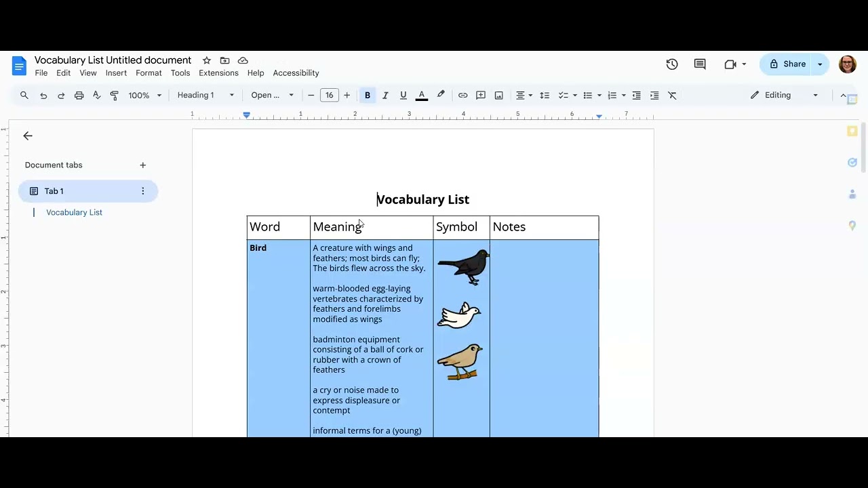
Task: Insert an image
Action: (x=499, y=96)
